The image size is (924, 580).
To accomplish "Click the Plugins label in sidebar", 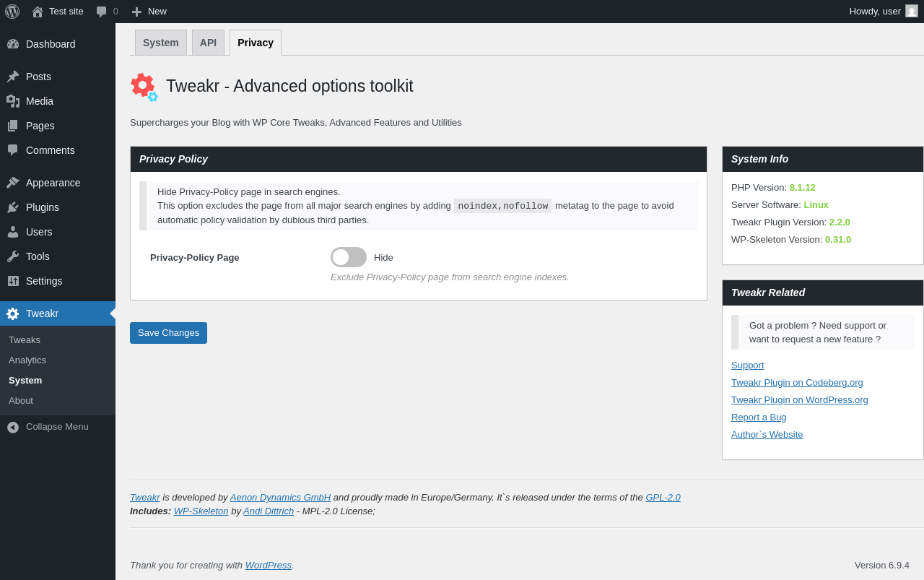I will click(43, 207).
